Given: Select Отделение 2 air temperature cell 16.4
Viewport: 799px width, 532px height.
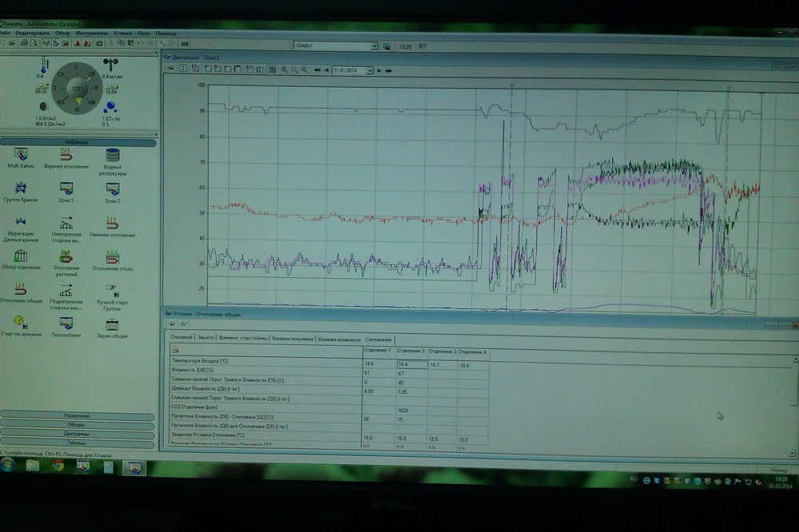Looking at the screenshot, I should (x=411, y=364).
